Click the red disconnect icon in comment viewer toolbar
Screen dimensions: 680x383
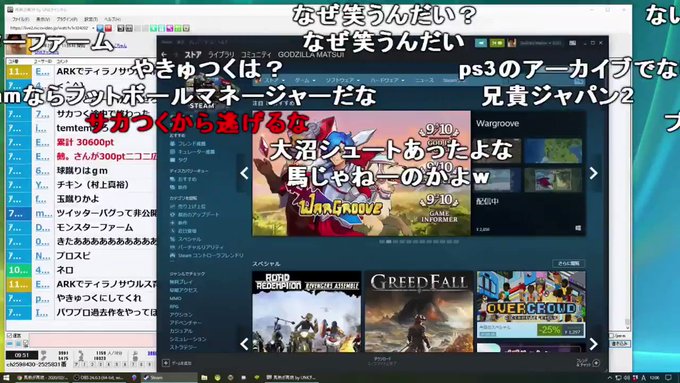click(x=108, y=28)
